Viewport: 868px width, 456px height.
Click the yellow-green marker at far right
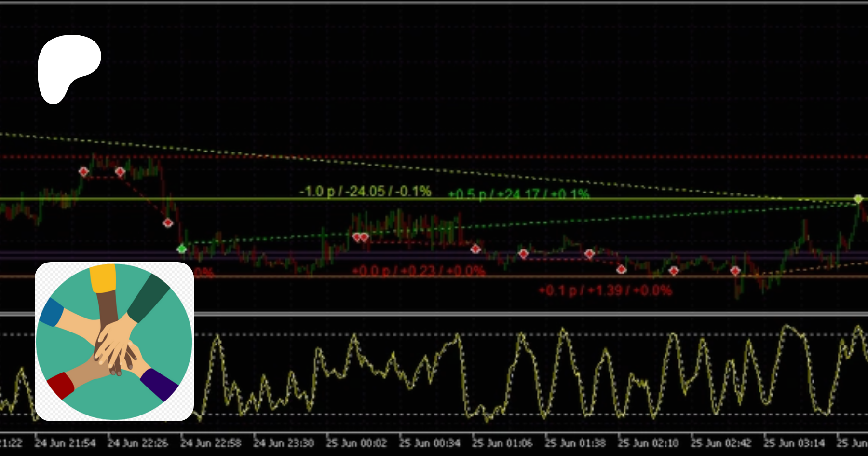858,199
